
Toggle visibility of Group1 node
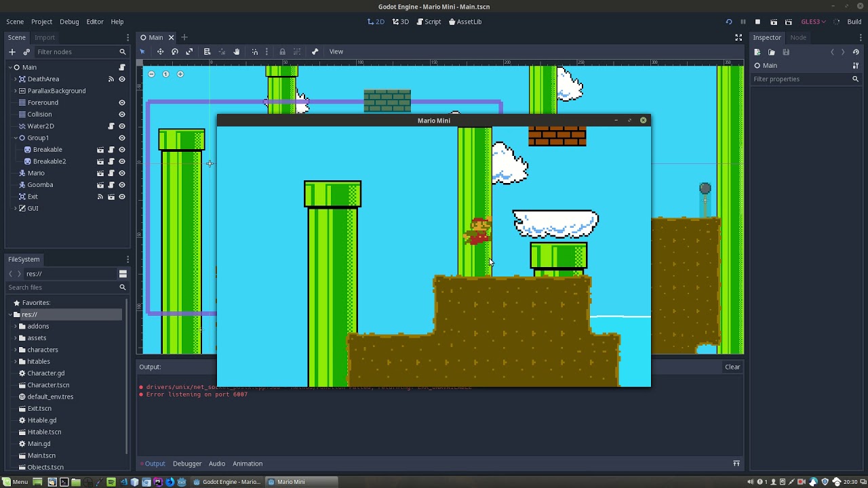click(x=122, y=138)
